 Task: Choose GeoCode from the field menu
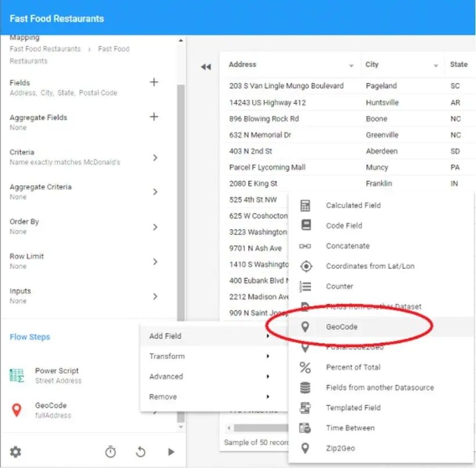click(x=381, y=327)
